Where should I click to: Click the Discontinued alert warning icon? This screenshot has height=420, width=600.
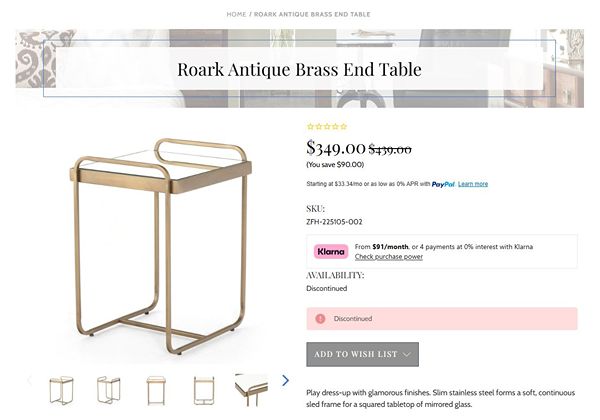coord(320,319)
